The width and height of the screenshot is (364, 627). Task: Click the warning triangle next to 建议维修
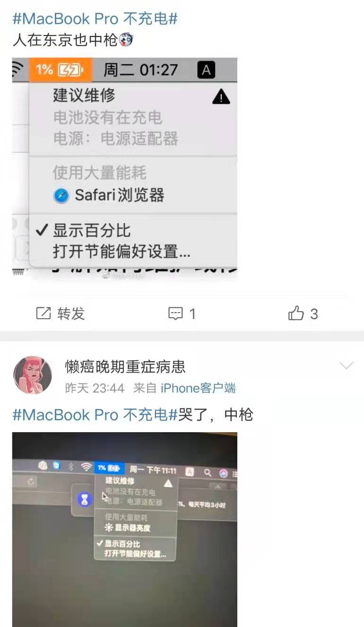221,97
